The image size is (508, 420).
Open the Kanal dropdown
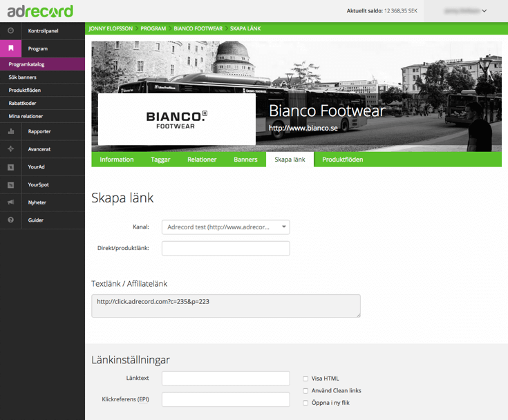(x=226, y=227)
